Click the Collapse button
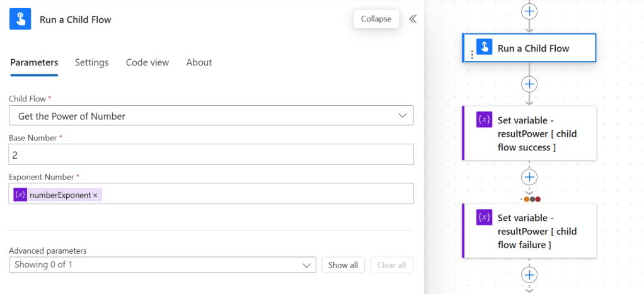 (x=376, y=19)
